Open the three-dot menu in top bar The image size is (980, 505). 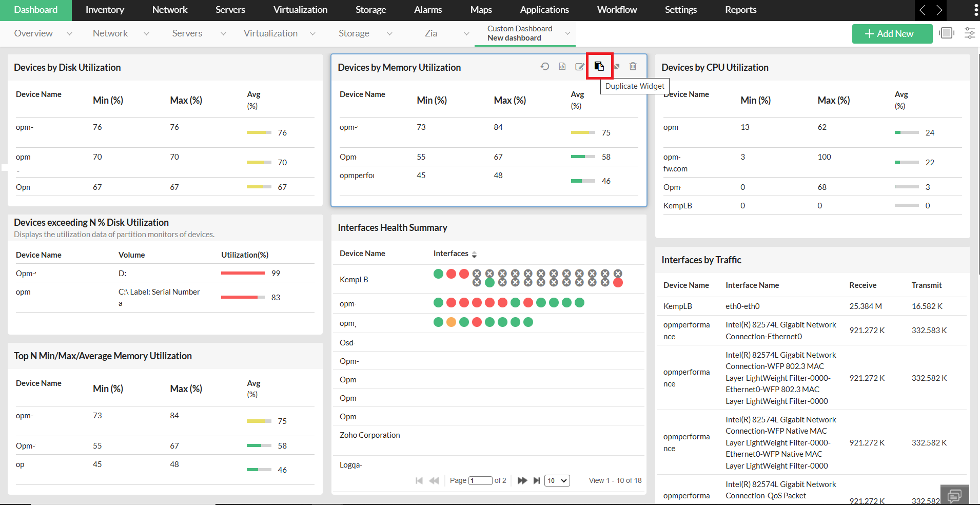pos(975,10)
